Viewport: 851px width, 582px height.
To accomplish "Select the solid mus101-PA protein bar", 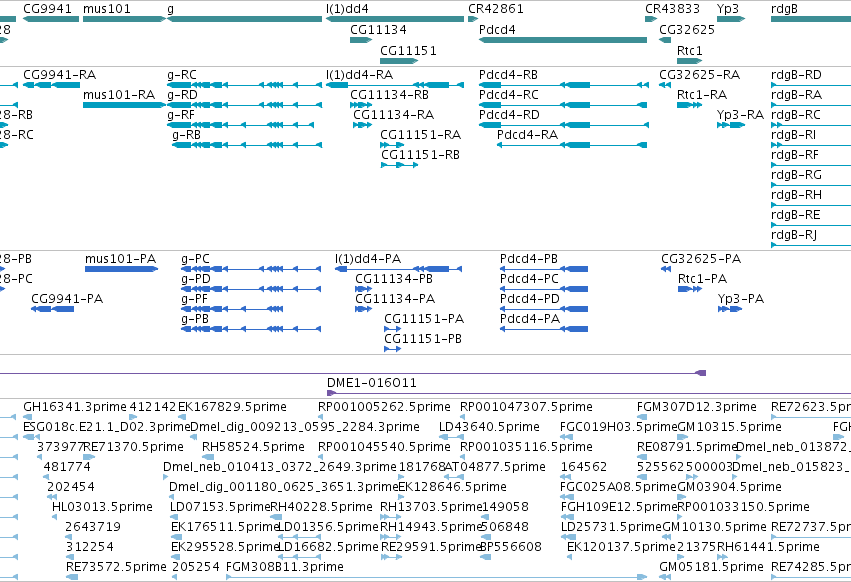I will 122,269.
